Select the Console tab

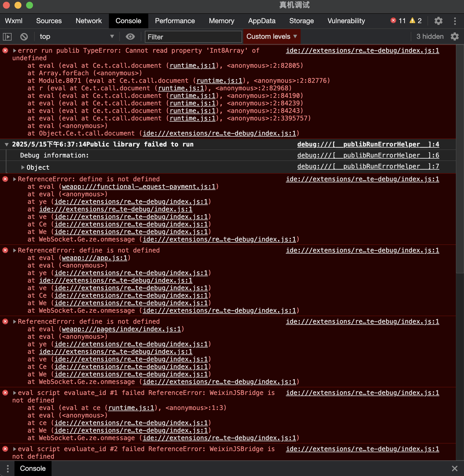click(x=128, y=21)
